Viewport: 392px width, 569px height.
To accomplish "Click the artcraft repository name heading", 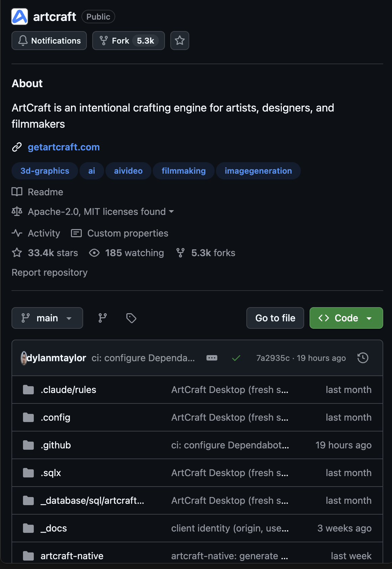I will click(x=55, y=17).
